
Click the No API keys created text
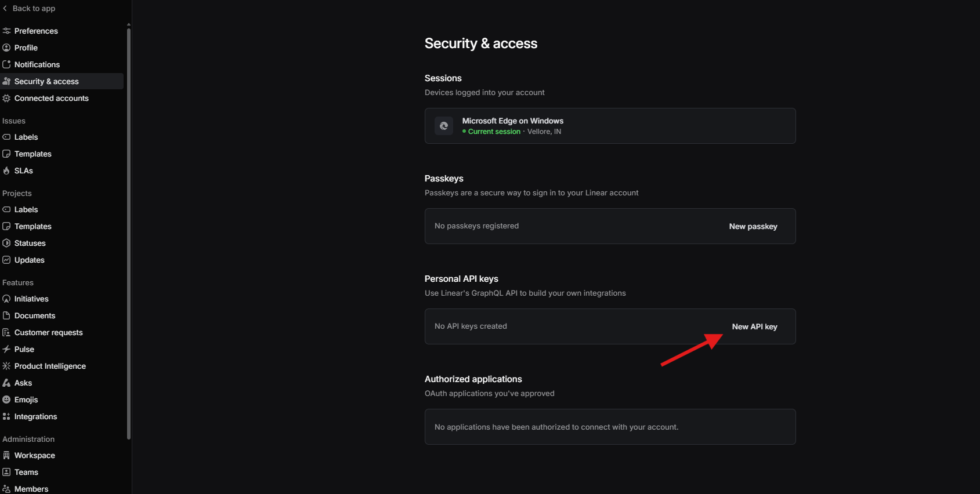471,326
